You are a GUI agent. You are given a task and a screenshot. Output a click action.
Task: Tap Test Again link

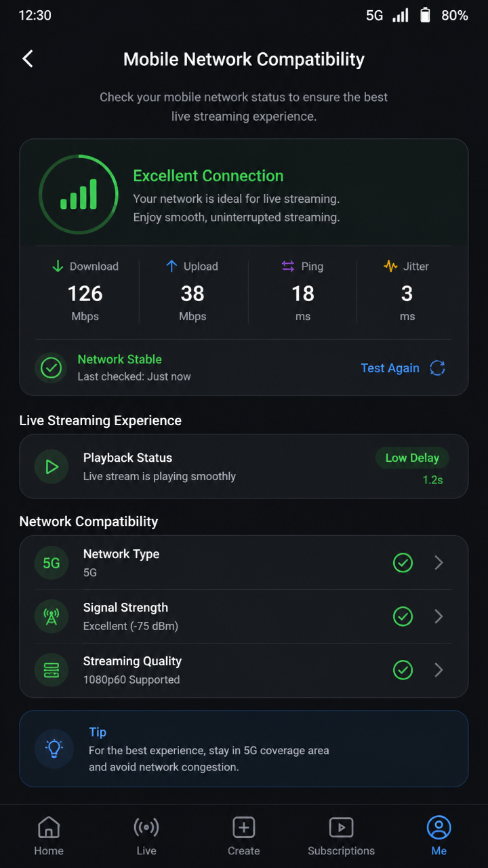tap(390, 368)
